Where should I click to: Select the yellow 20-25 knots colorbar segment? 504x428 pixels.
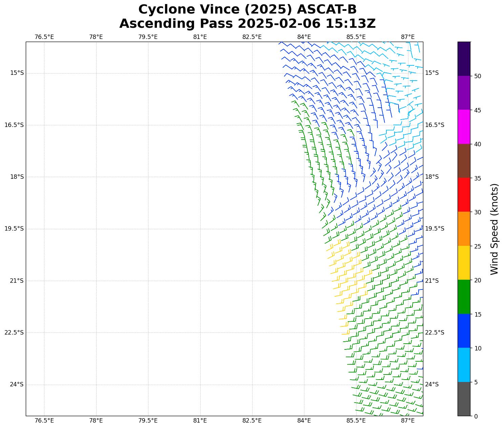click(x=464, y=263)
